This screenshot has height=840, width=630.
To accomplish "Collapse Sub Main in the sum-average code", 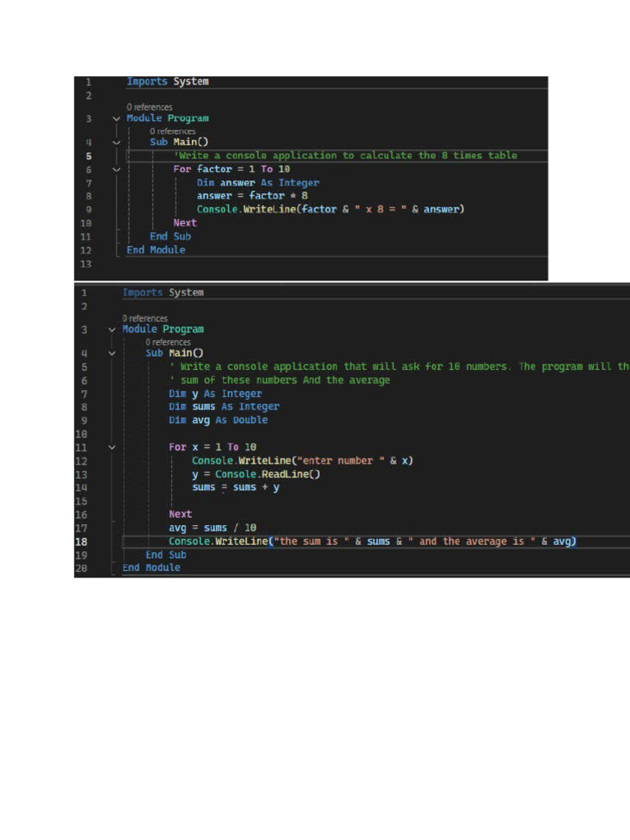I will (x=112, y=353).
